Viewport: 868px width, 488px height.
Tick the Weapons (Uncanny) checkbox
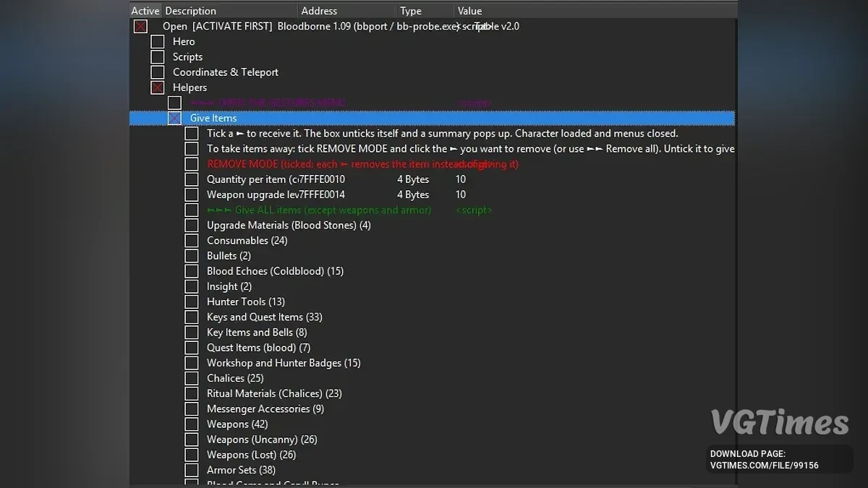pos(191,440)
